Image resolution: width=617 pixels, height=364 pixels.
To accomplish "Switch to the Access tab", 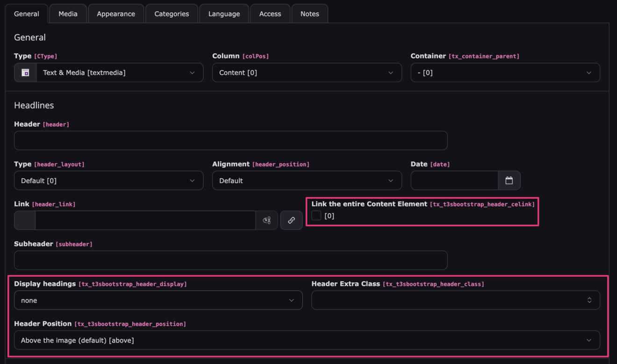I will point(270,14).
